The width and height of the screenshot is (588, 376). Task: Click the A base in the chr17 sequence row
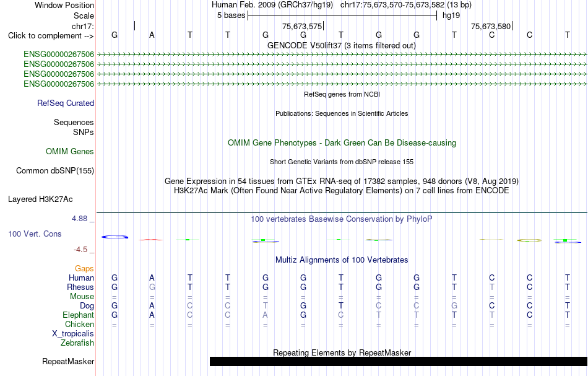pos(152,35)
